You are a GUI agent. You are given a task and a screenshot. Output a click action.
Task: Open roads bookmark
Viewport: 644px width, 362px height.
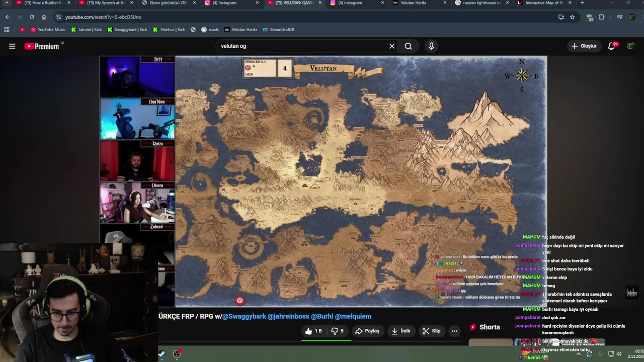[210, 30]
